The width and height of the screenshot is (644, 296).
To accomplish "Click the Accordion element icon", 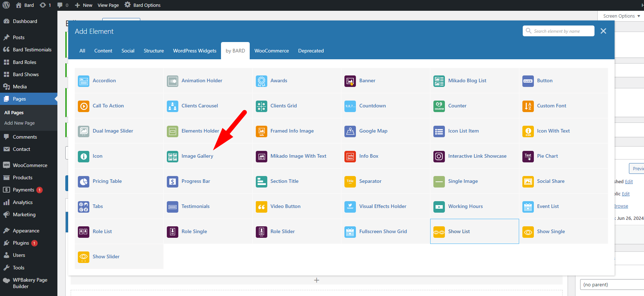I will 84,81.
